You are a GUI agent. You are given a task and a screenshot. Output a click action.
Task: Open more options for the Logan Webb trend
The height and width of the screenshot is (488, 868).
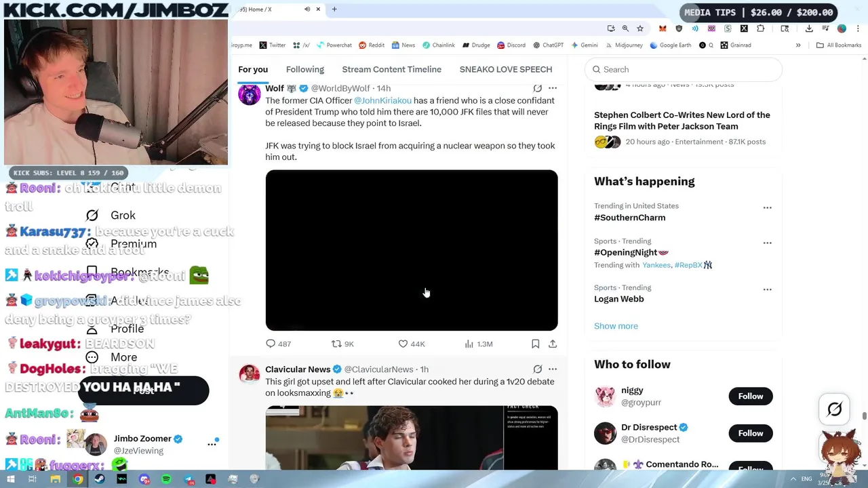coord(767,289)
